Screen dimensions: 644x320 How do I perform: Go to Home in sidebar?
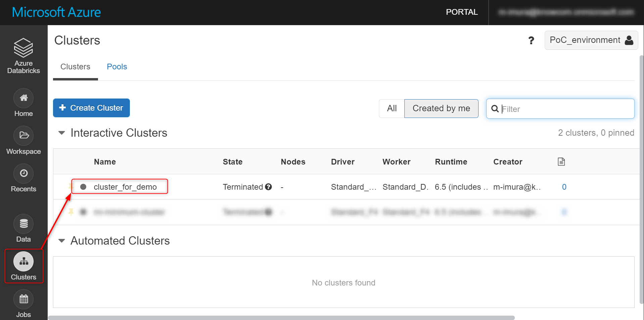pos(23,98)
